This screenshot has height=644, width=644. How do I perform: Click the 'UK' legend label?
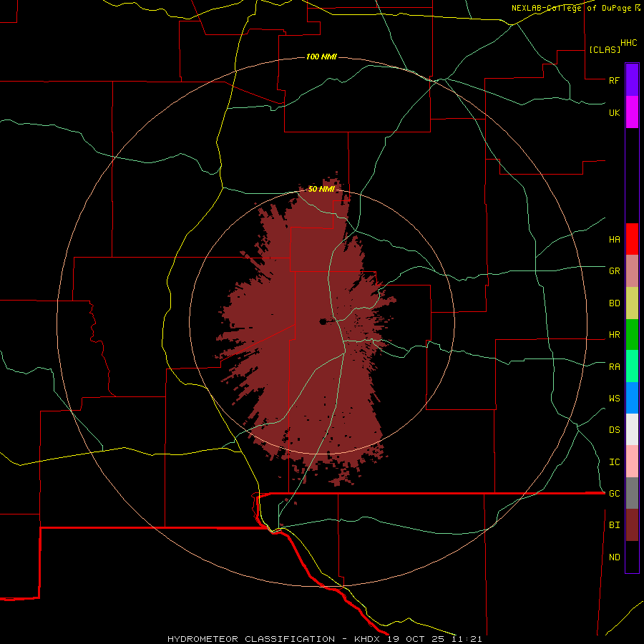click(614, 112)
